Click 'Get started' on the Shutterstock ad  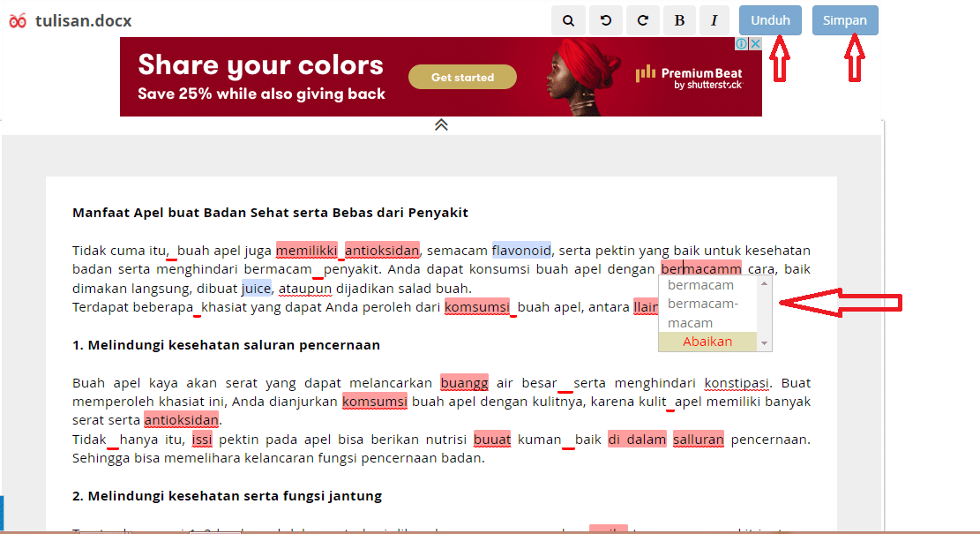click(462, 77)
